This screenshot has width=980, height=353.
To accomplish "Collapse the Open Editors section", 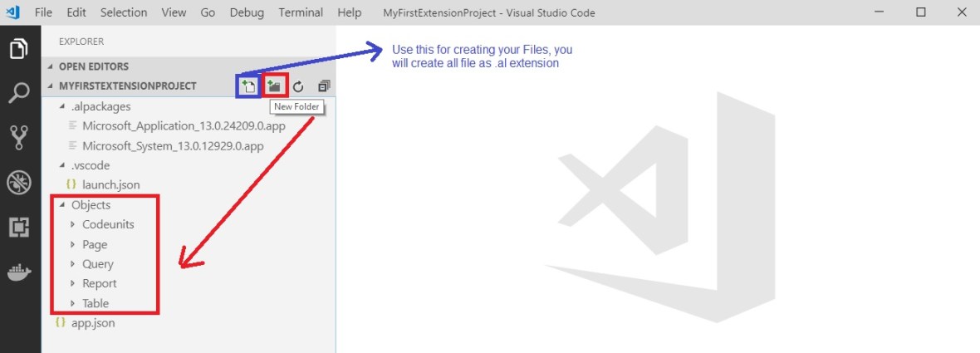I will [x=93, y=66].
